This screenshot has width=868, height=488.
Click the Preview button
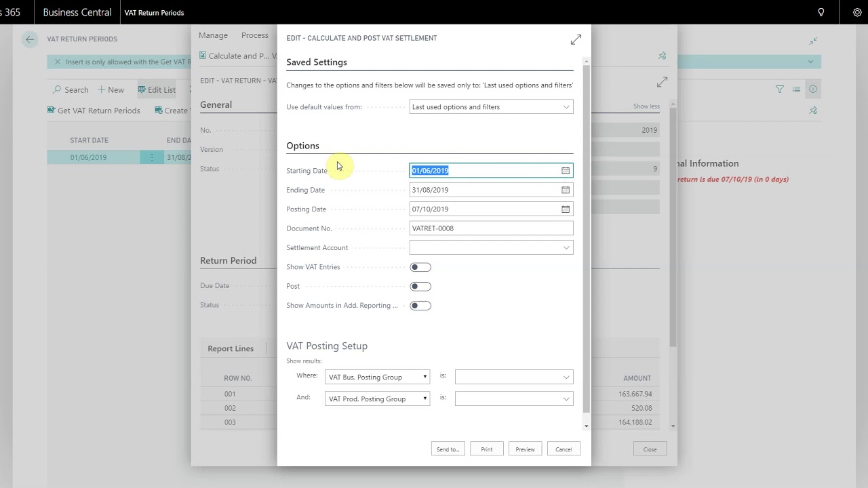click(x=525, y=449)
